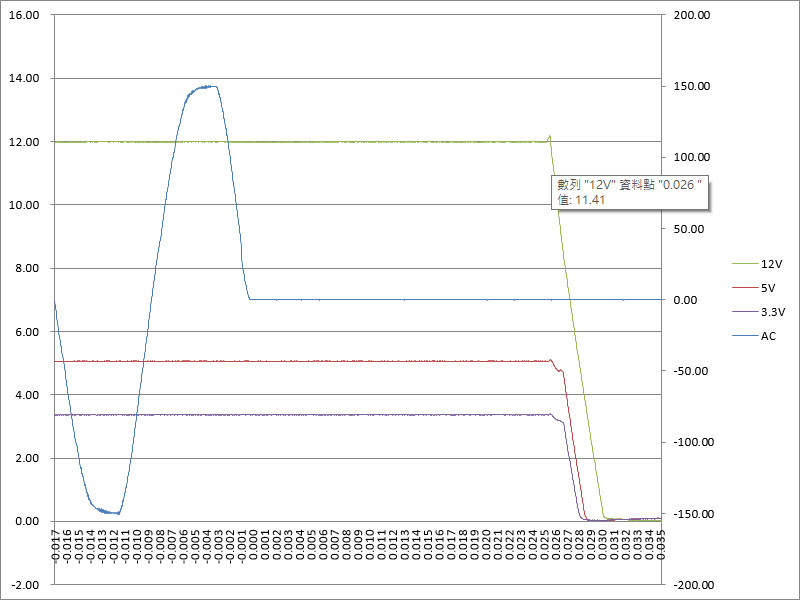The image size is (800, 600).
Task: Click the right axis label -200.00
Action: tap(694, 585)
